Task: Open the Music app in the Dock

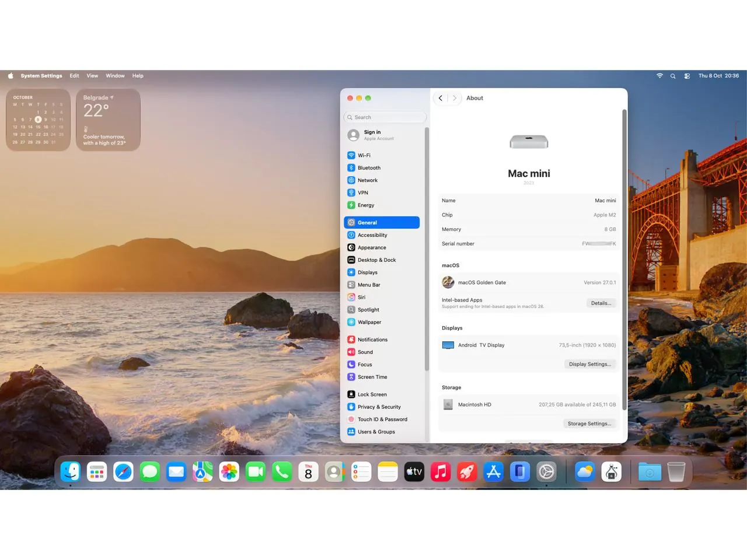Action: pos(441,472)
